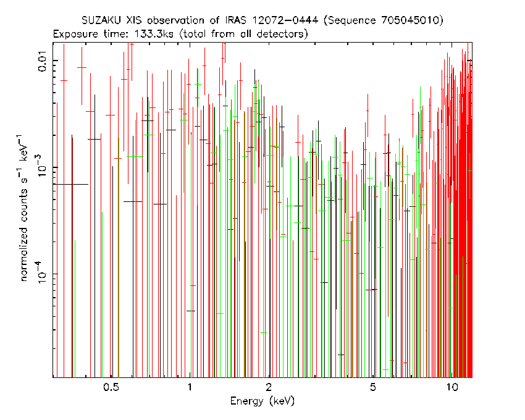Click the 10^-4 y-axis tick label
The height and width of the screenshot is (420, 525).
pyautogui.click(x=42, y=274)
